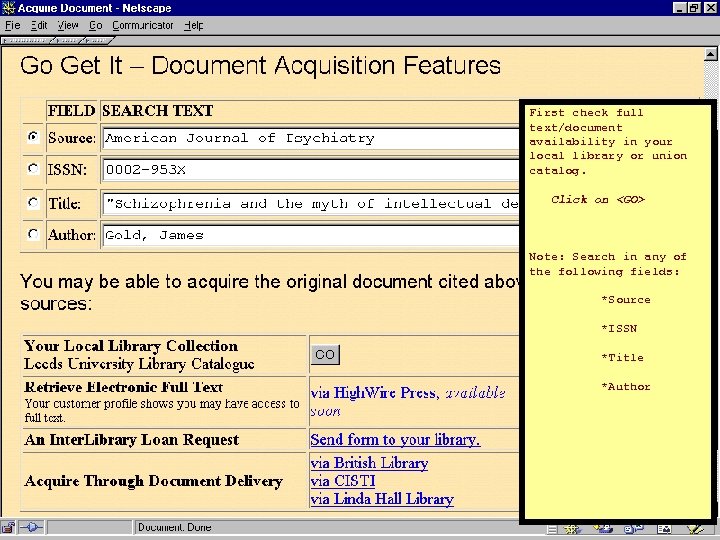The image size is (720, 540).
Task: Click 'An InterLibrary Loan Request' text
Action: (x=132, y=439)
